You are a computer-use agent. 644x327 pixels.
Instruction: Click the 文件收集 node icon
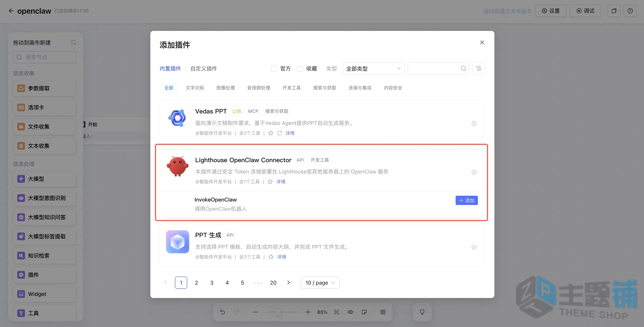(x=21, y=127)
